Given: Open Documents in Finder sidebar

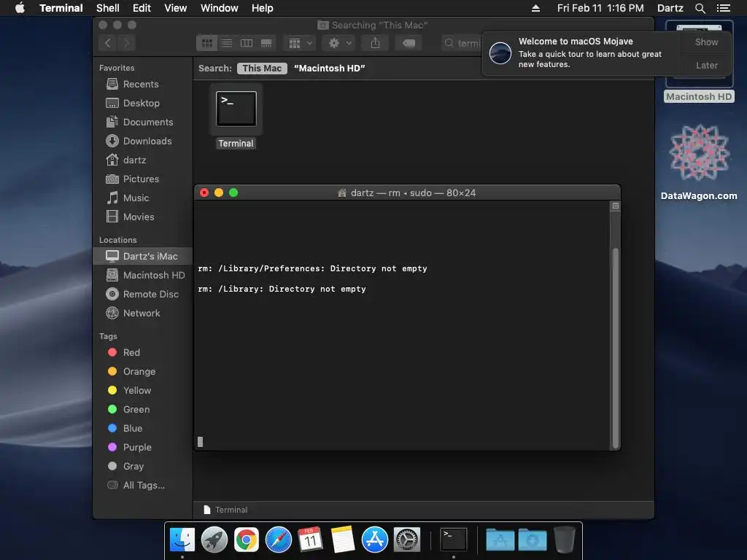Looking at the screenshot, I should [147, 122].
